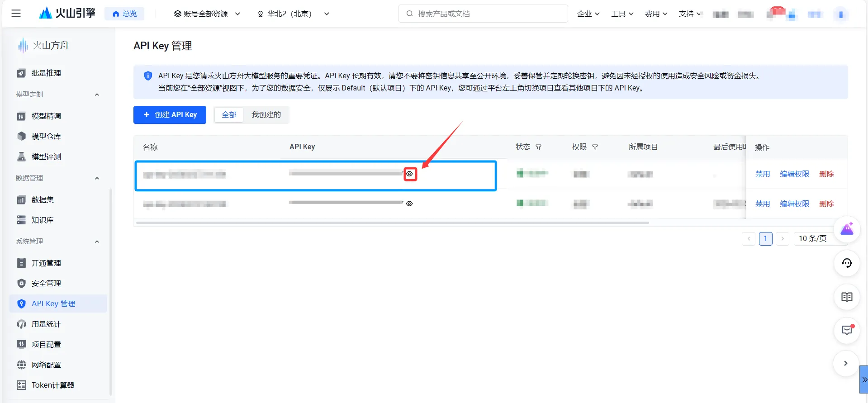Click 编辑权限 for the second API Key
868x403 pixels.
point(794,204)
